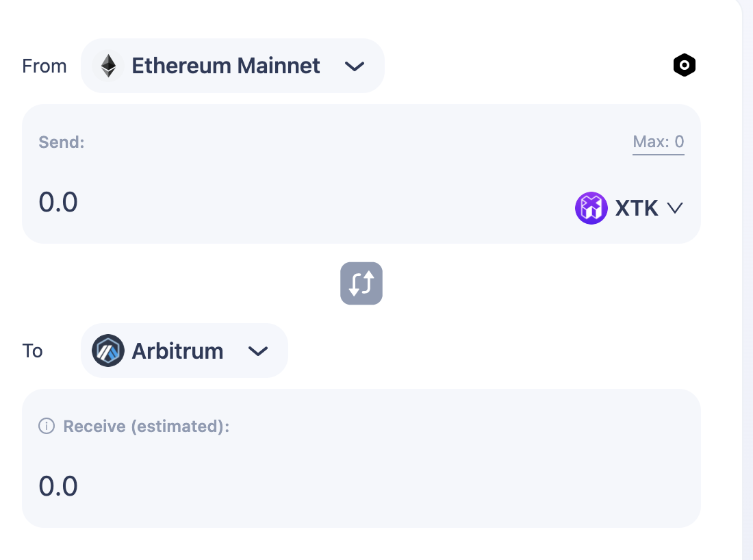
Task: Click the estimated Receive amount value
Action: pyautogui.click(x=58, y=486)
